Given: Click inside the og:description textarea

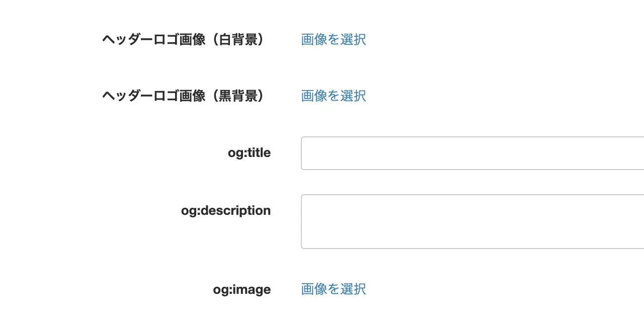Looking at the screenshot, I should pos(472,221).
